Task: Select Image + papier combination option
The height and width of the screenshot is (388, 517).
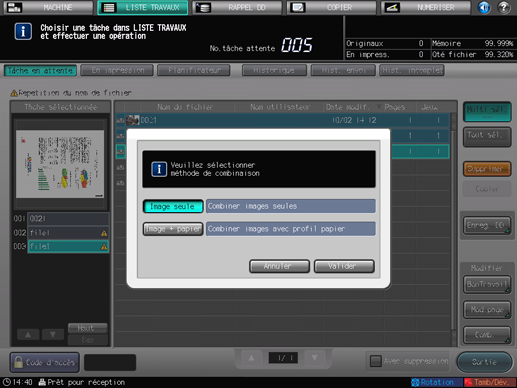Action: pos(173,229)
